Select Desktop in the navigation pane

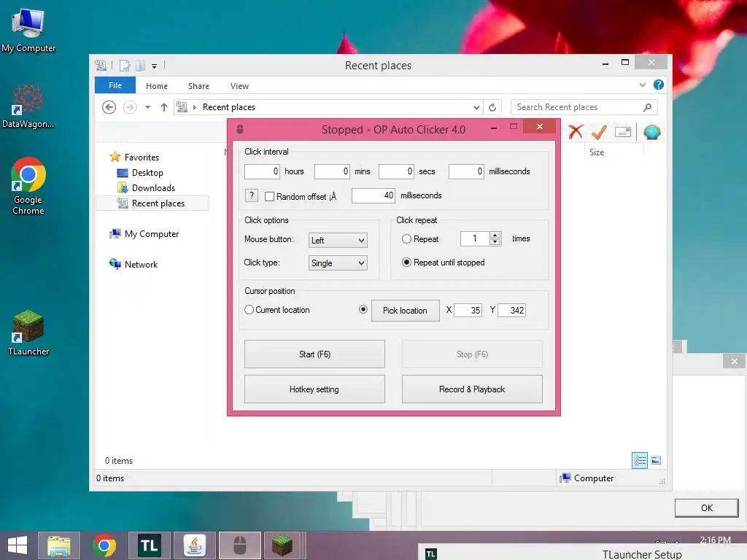pyautogui.click(x=147, y=172)
